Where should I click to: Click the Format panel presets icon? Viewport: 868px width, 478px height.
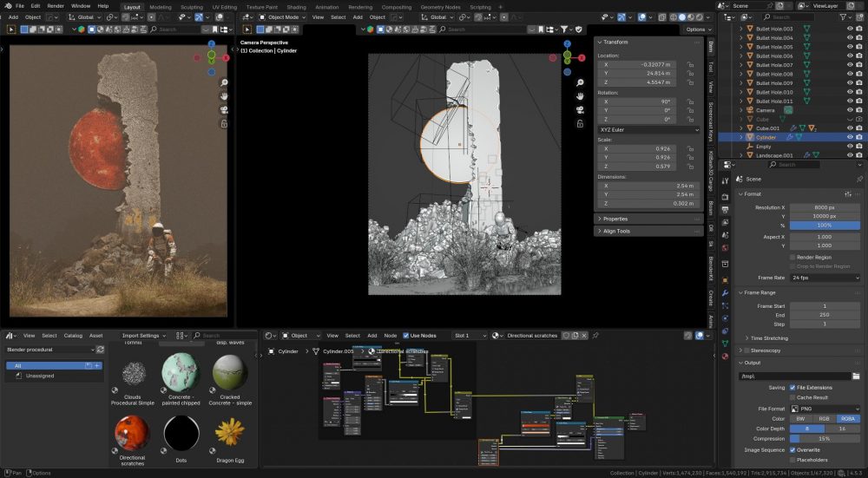coord(848,194)
